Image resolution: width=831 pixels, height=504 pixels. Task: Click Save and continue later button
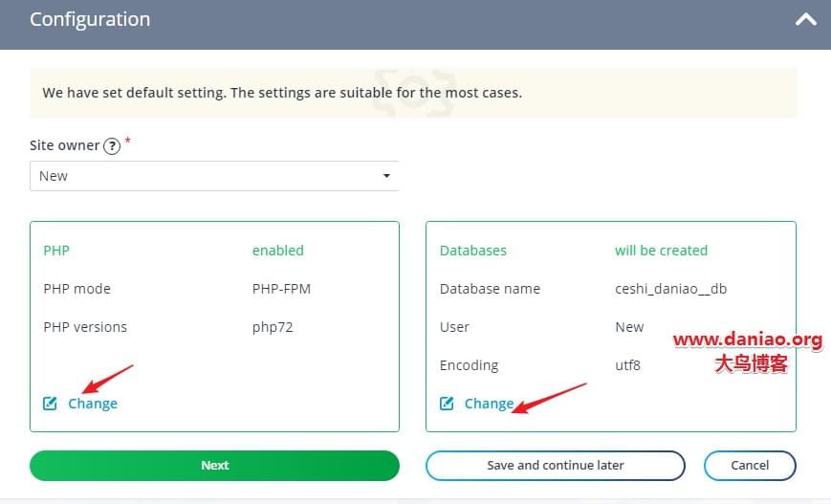pos(556,466)
